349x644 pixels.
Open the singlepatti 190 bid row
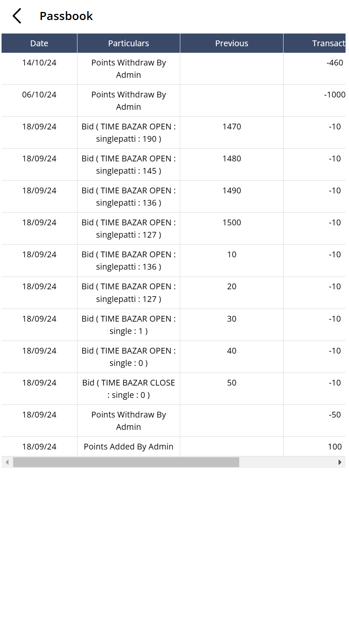click(128, 133)
